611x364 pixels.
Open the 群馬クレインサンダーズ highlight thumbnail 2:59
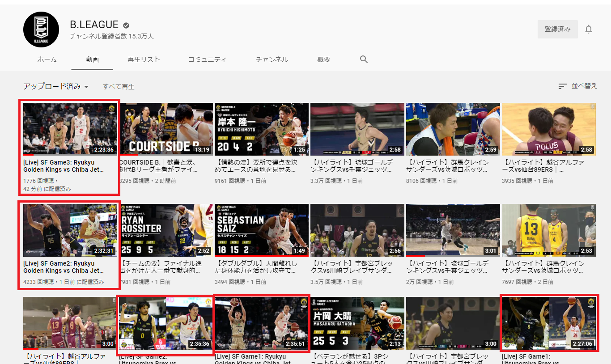point(453,129)
